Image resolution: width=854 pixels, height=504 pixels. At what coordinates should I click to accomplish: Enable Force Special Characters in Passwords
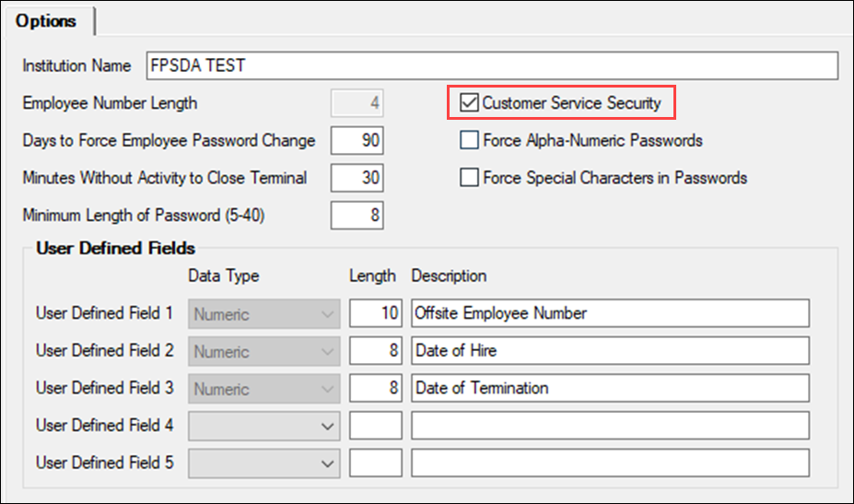click(469, 178)
